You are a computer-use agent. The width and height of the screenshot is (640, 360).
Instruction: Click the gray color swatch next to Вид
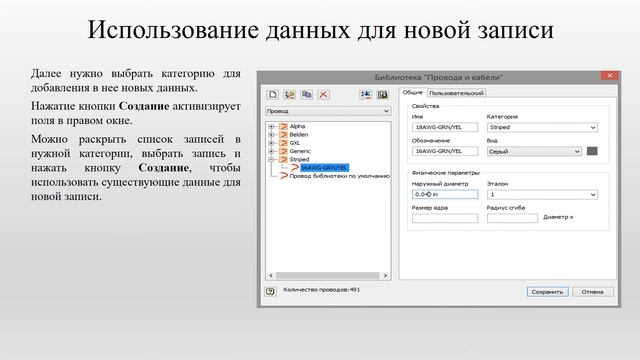(592, 151)
